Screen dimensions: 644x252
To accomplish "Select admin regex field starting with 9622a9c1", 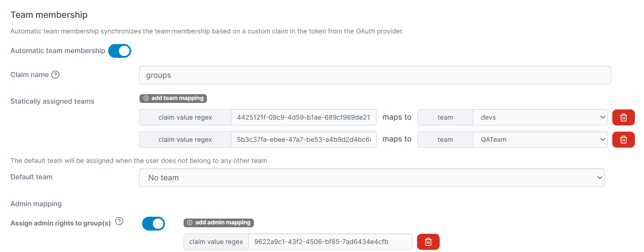I will pyautogui.click(x=330, y=242).
